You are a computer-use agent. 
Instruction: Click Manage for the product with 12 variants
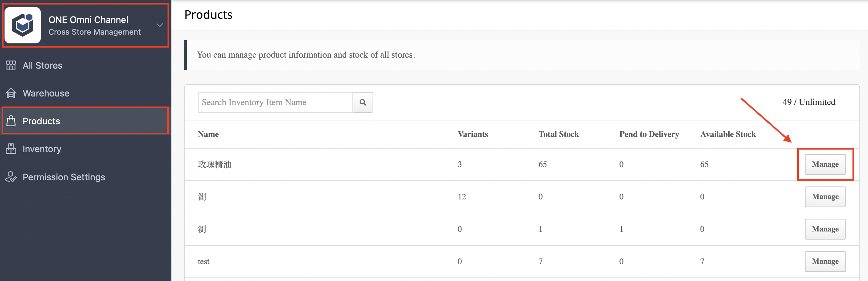pyautogui.click(x=825, y=197)
